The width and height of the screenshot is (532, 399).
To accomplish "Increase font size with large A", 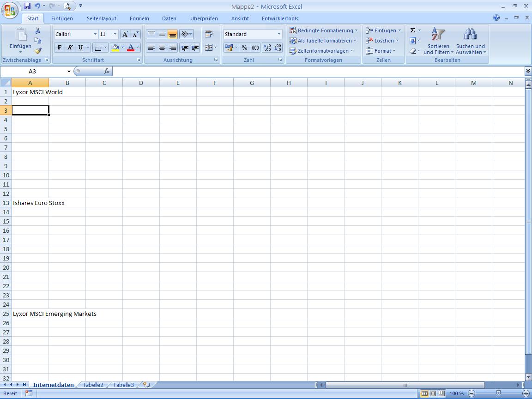I will tap(125, 34).
